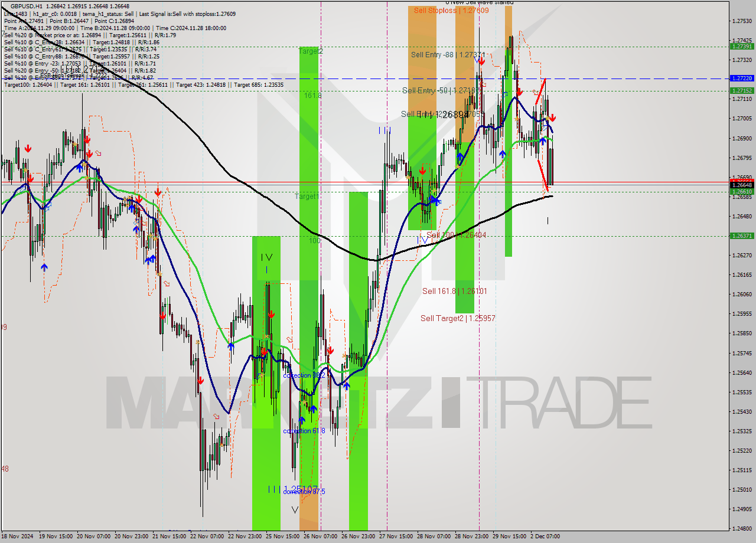Click the 'Sell Target2 | 1.25957' label

[458, 318]
